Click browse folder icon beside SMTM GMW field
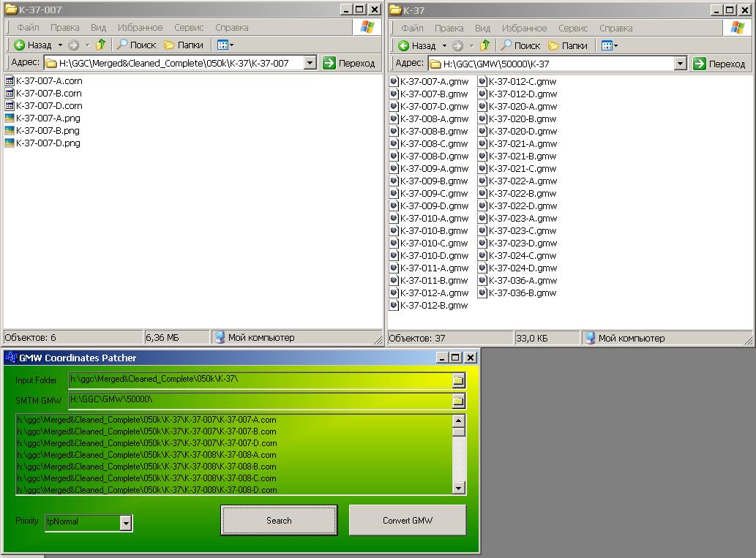The height and width of the screenshot is (558, 756). [458, 401]
